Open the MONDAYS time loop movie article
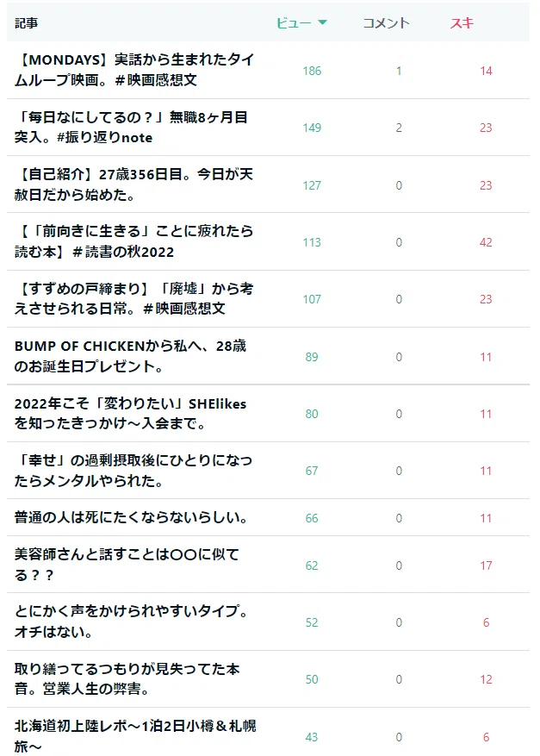 (134, 70)
